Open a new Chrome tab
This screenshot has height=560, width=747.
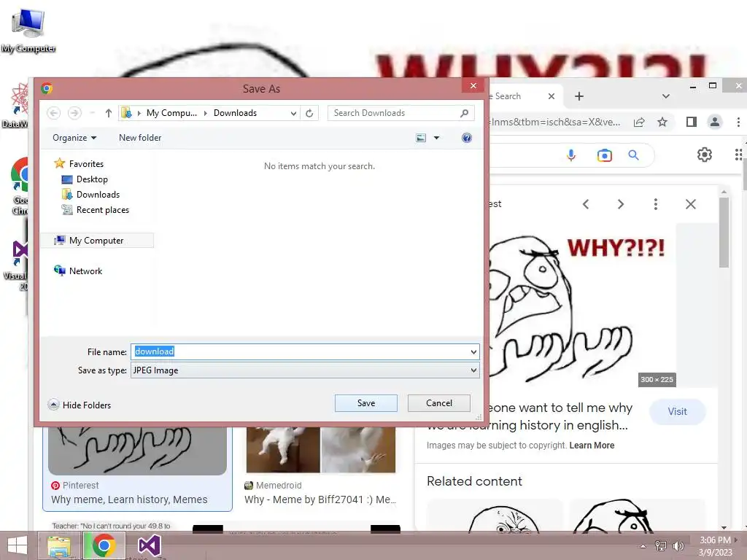pyautogui.click(x=578, y=96)
